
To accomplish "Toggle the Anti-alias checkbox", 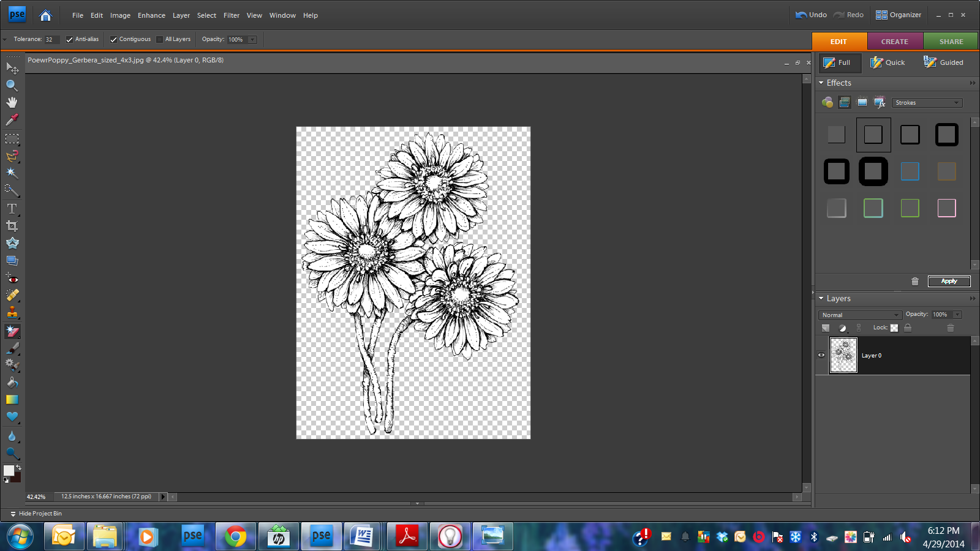I will [x=69, y=39].
